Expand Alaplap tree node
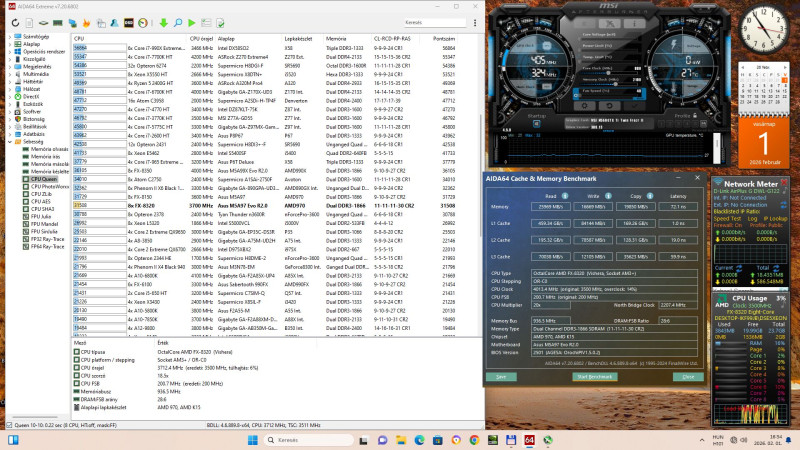Image resolution: width=800 pixels, height=450 pixels. (10, 44)
